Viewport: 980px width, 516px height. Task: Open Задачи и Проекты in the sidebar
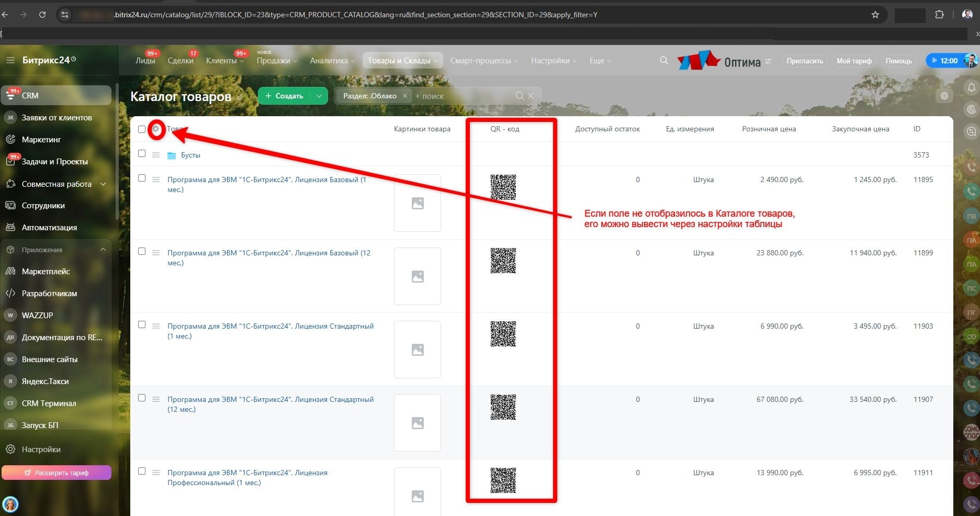pos(56,161)
